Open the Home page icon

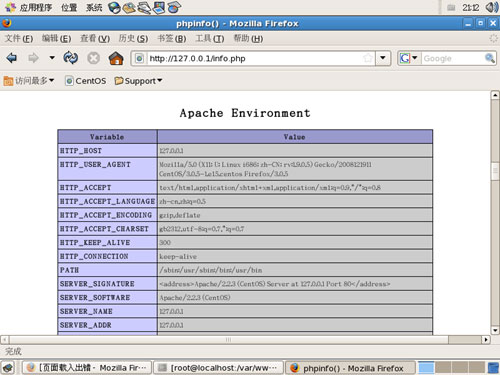[116, 58]
